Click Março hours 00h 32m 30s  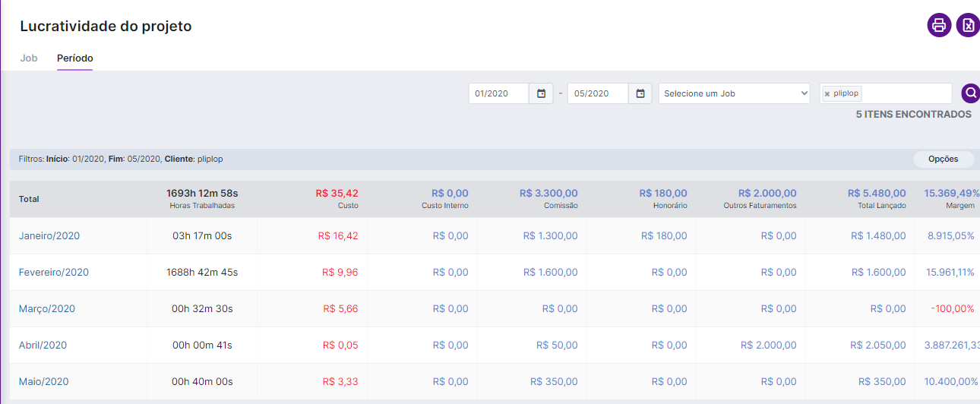pos(202,309)
